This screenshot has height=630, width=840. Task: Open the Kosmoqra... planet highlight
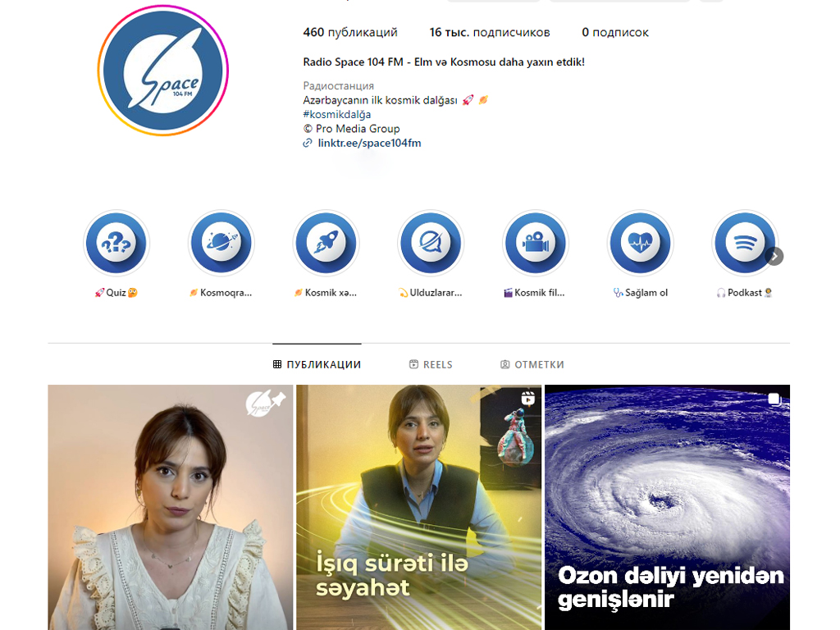click(x=221, y=243)
